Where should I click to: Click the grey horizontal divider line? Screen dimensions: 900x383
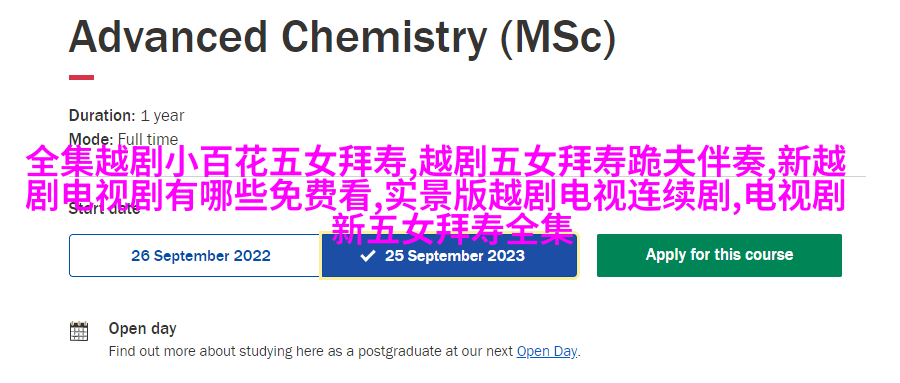click(855, 177)
